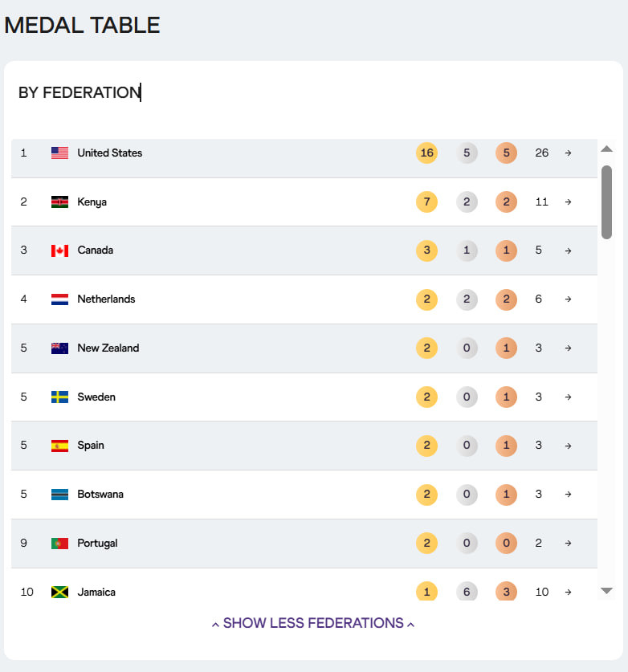Click the New Zealand flag icon
628x672 pixels.
(59, 348)
